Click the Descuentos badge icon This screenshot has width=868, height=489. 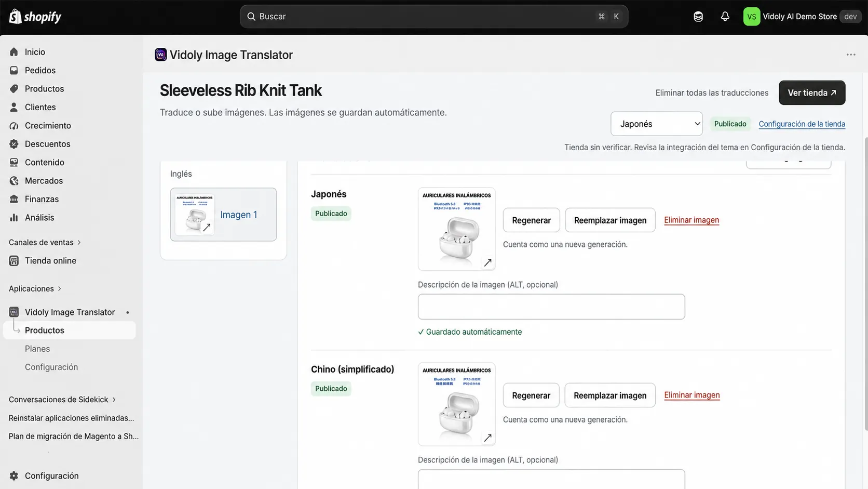(x=14, y=144)
